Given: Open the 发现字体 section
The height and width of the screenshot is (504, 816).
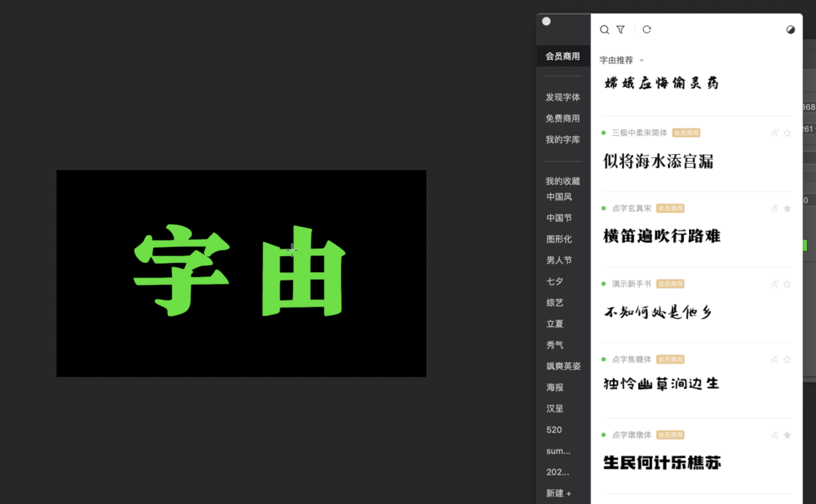Looking at the screenshot, I should coord(563,97).
